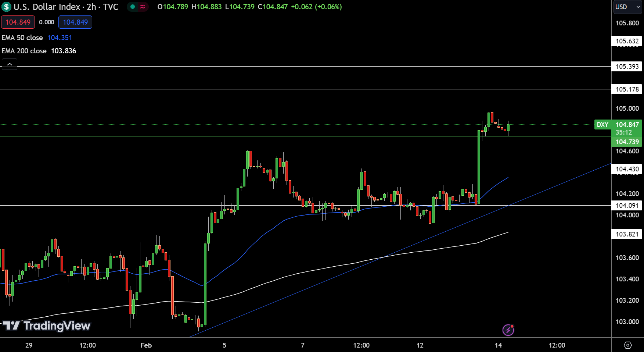Click the 104.430 horizontal line price label
Image resolution: width=644 pixels, height=352 pixels.
coord(627,169)
